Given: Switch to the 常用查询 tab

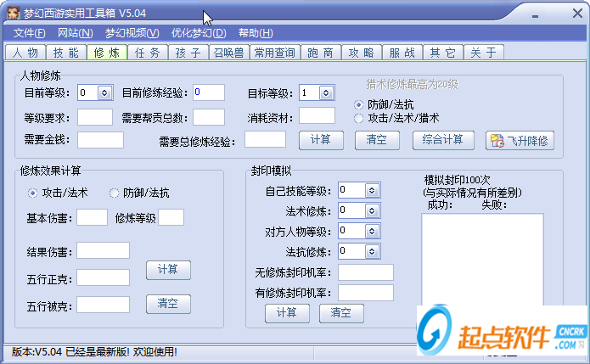Looking at the screenshot, I should point(275,53).
